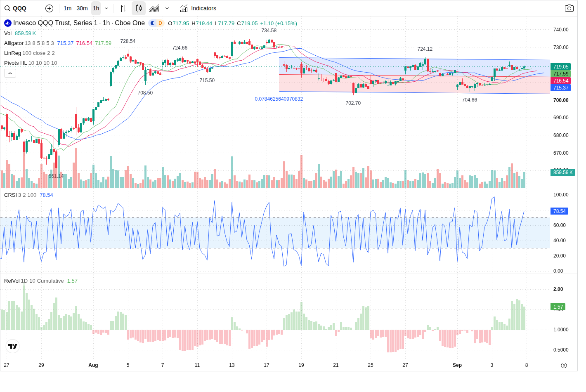Open the time interval dropdown
Screen dimensions: 586x392
(x=106, y=8)
